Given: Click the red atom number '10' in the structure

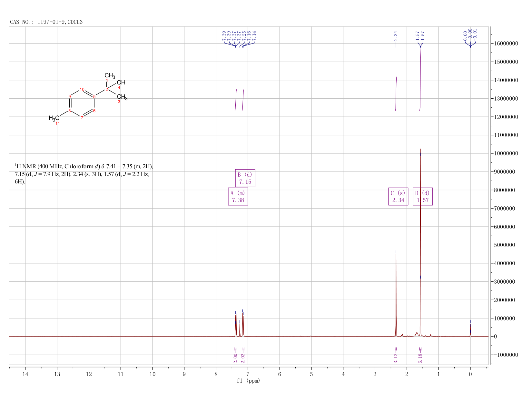Looking at the screenshot, I should pyautogui.click(x=82, y=89).
